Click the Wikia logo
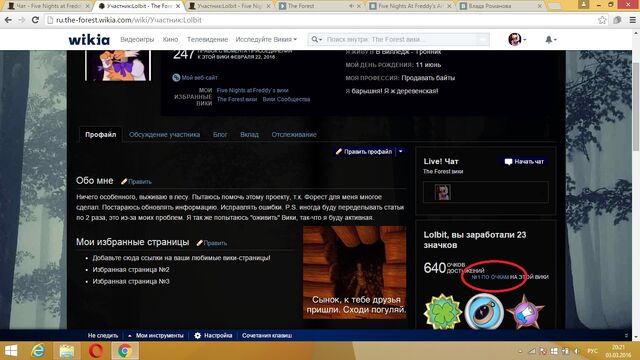Image resolution: width=640 pixels, height=360 pixels. click(89, 40)
